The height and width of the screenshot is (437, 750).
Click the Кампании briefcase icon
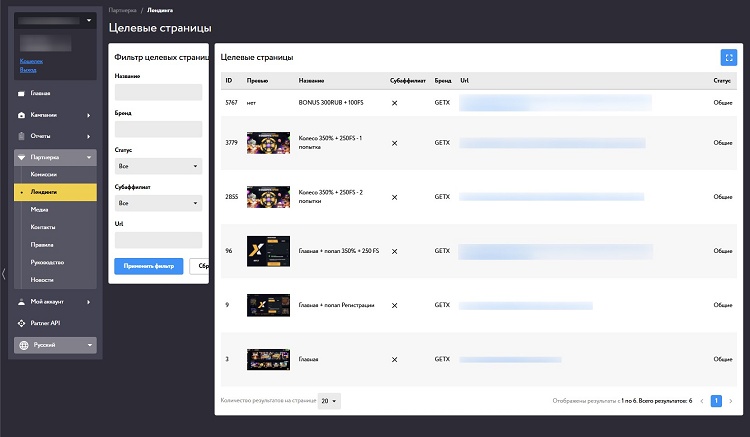[x=21, y=115]
